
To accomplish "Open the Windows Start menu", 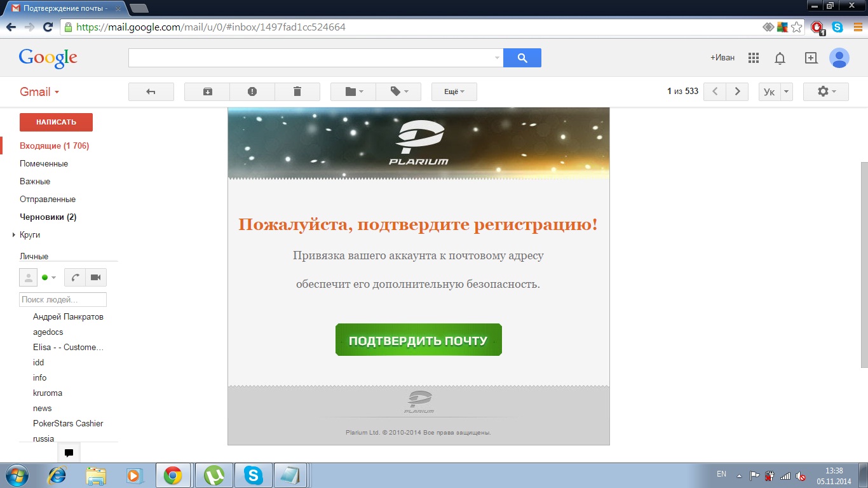I will tap(16, 475).
